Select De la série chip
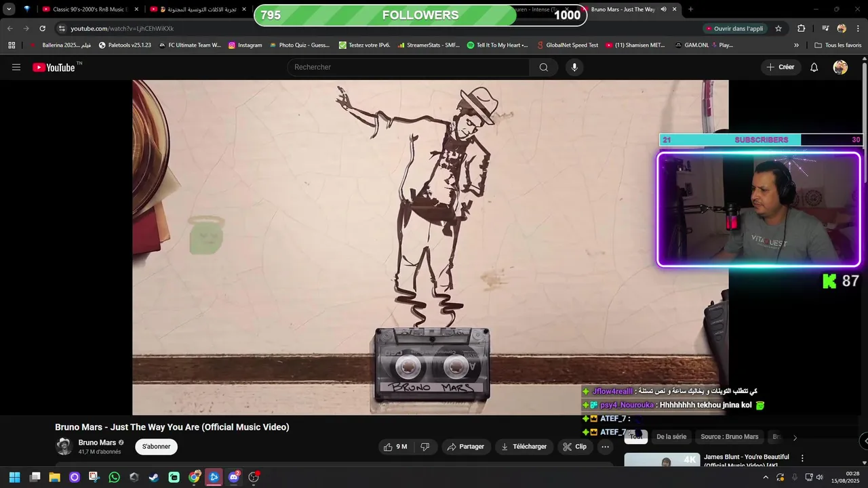The image size is (868, 488). 671,437
